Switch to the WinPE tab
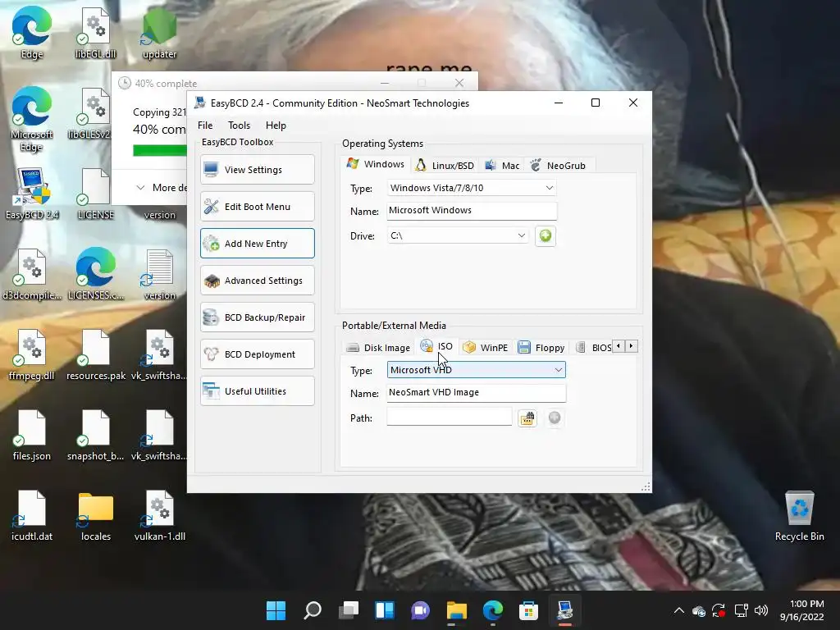This screenshot has width=840, height=630. click(x=486, y=348)
